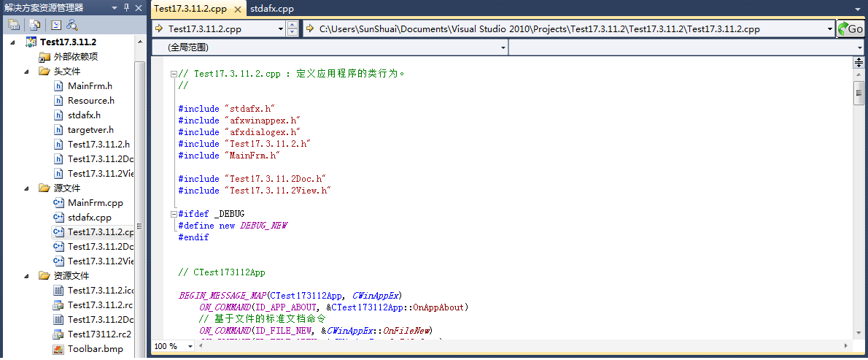
Task: Click the up arrow of the file stepper
Action: [292, 26]
